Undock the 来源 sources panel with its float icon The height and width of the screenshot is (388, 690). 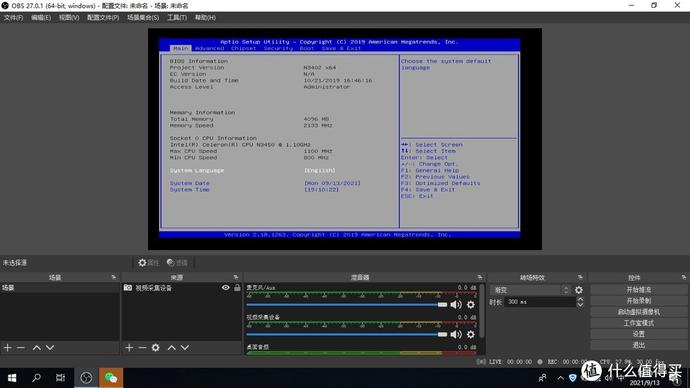[x=236, y=277]
